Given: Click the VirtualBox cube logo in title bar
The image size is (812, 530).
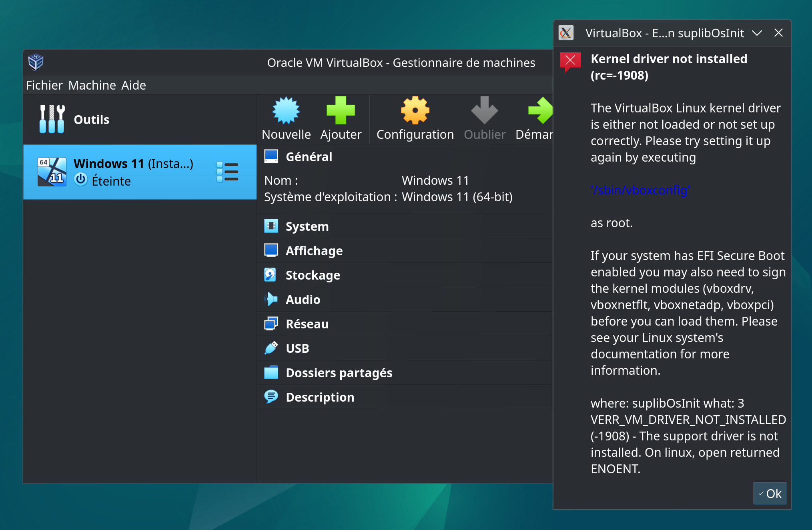Looking at the screenshot, I should pyautogui.click(x=36, y=62).
